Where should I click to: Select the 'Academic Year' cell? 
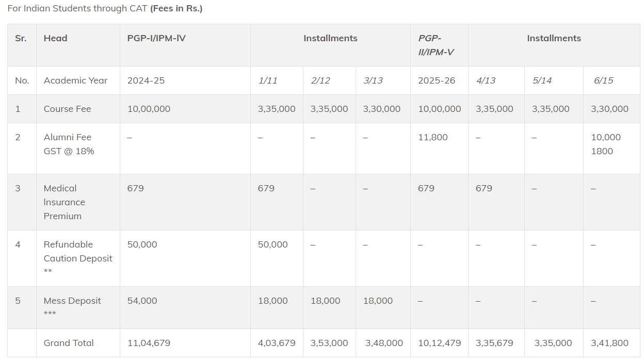[75, 80]
